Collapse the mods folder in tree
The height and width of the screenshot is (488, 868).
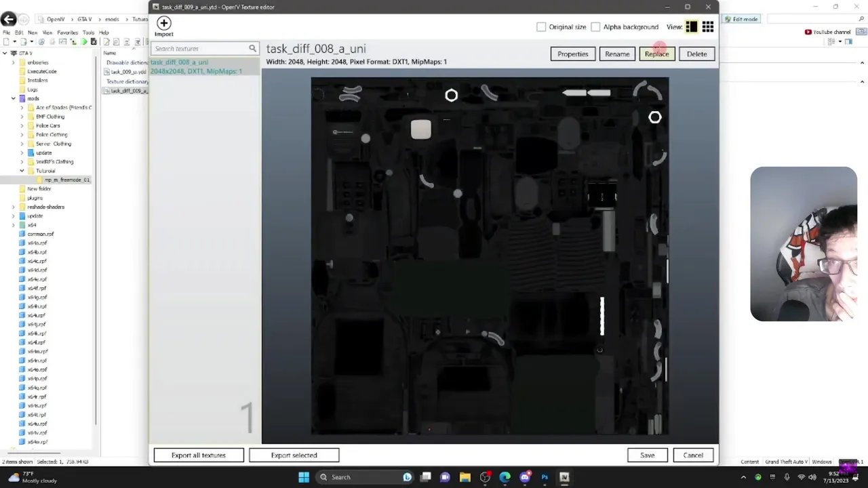13,98
